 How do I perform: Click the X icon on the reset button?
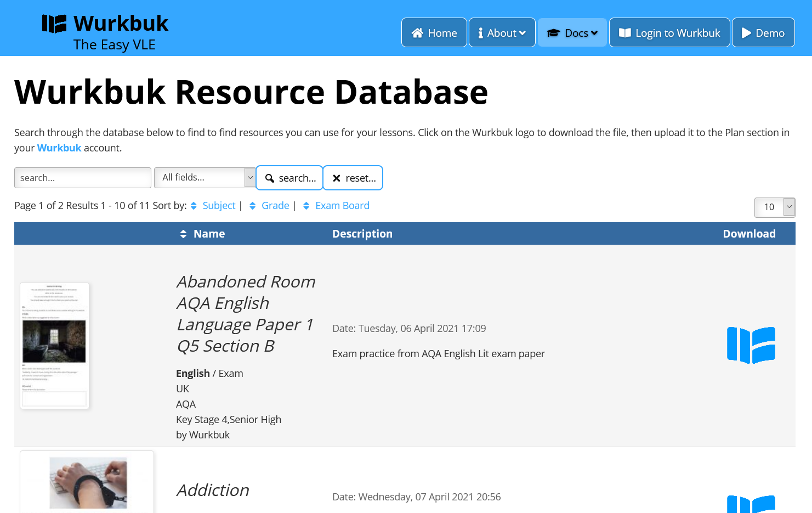(x=336, y=178)
